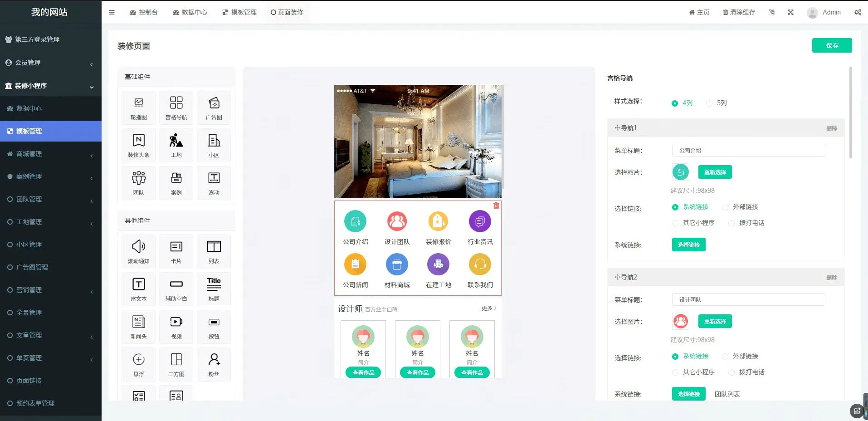Viewport: 868px width, 421px height.
Task: Switch to the 模板管理 top tab
Action: click(x=239, y=12)
